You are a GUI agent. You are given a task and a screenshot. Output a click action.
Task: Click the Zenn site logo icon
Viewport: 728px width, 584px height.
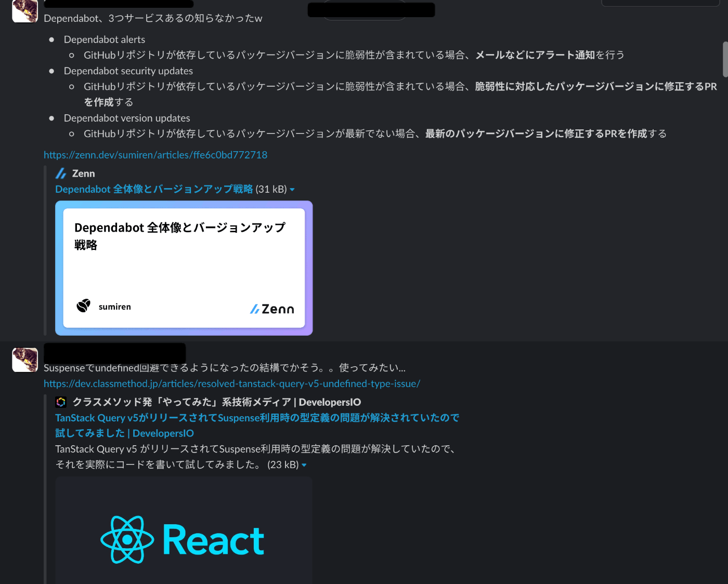(61, 174)
